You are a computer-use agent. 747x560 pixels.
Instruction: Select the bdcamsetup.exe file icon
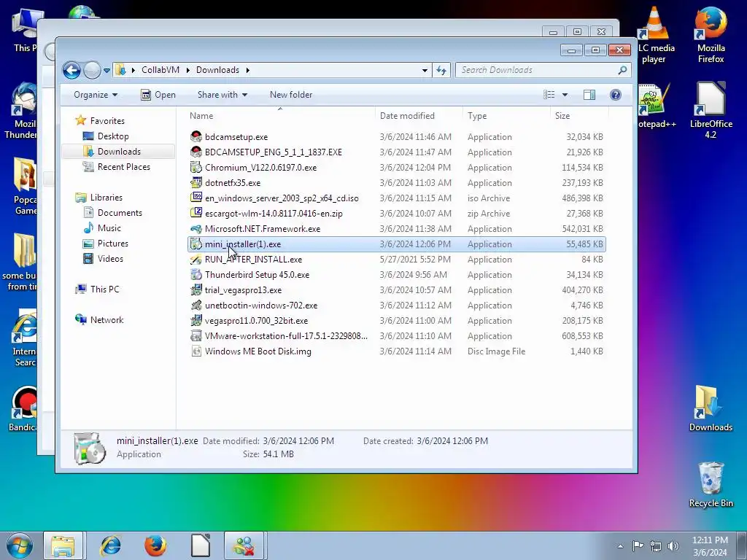[196, 136]
